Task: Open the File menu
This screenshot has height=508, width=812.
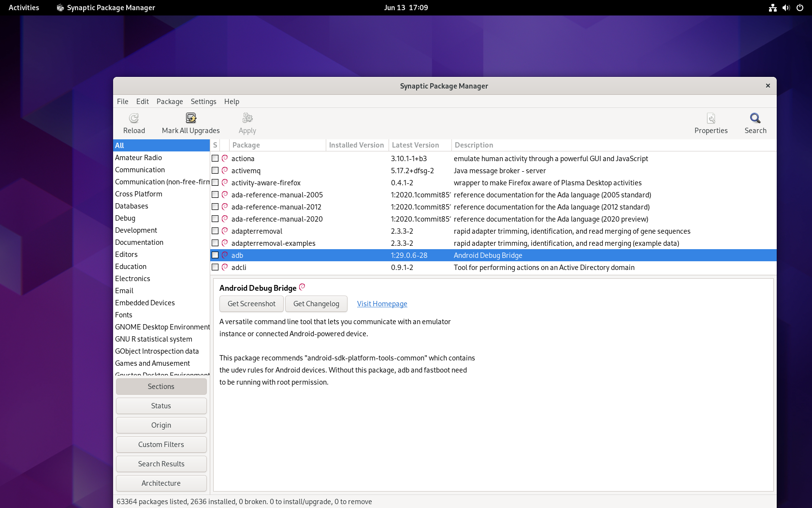Action: point(123,102)
